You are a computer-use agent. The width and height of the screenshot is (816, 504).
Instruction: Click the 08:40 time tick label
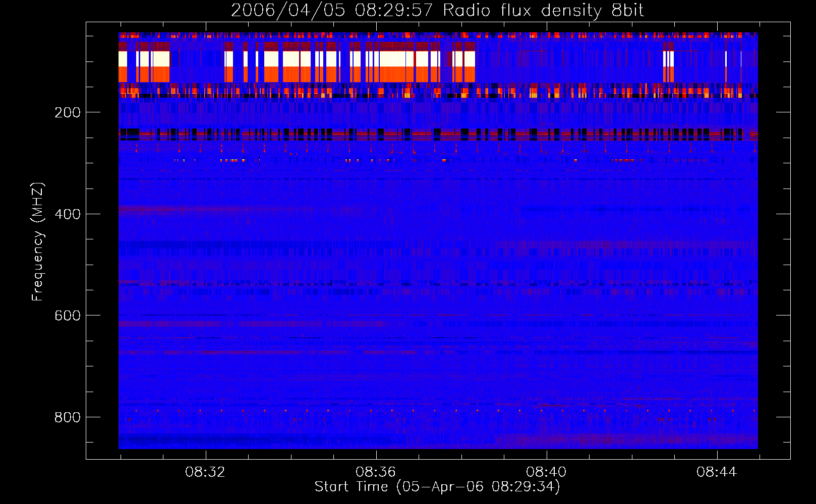pos(546,472)
